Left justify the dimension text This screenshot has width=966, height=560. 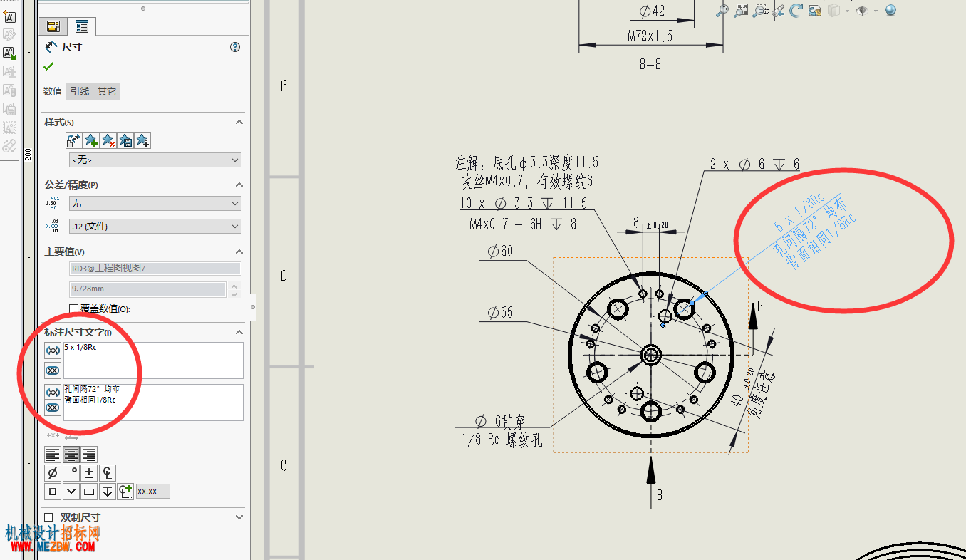[53, 455]
